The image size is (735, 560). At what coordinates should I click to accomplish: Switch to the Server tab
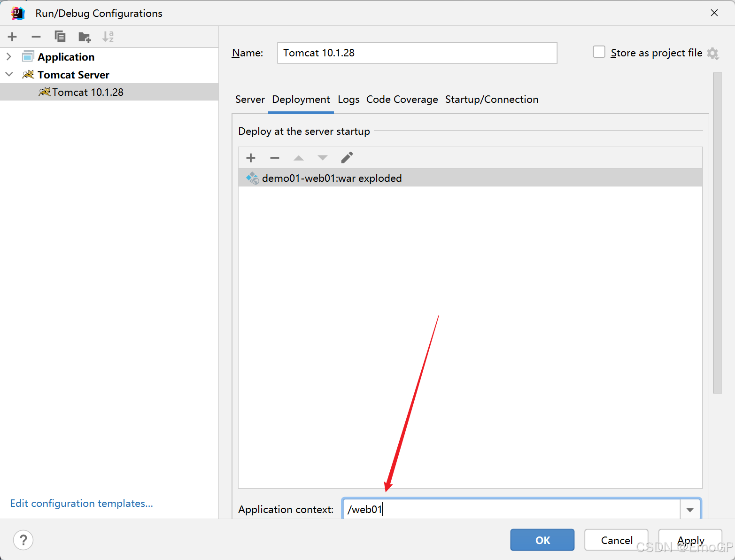[250, 100]
